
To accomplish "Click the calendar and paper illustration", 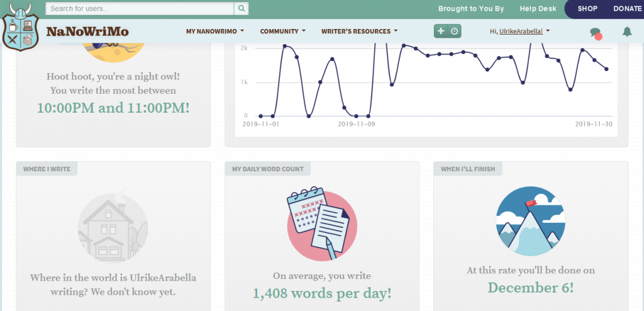I will point(321,223).
